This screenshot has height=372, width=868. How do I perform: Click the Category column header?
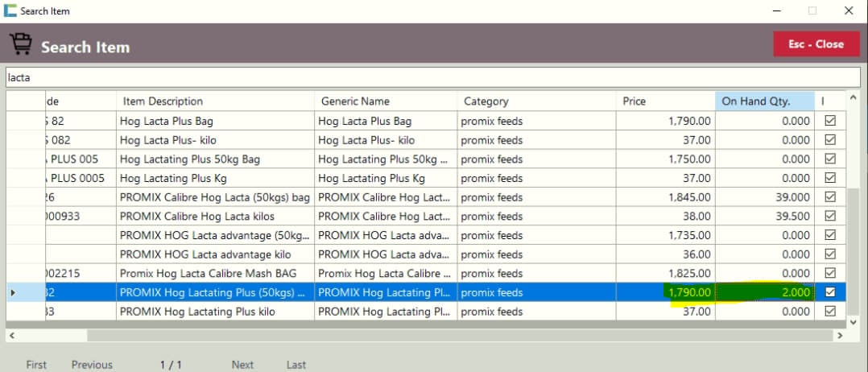(536, 101)
